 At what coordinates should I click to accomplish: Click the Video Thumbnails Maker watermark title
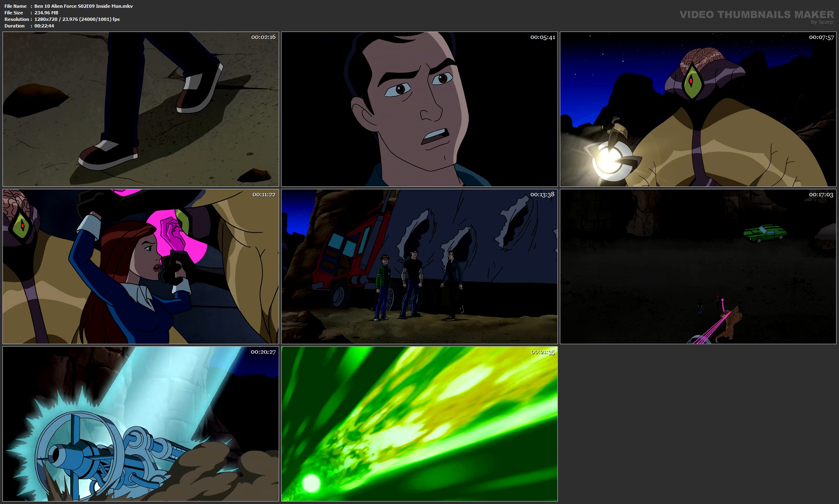coord(756,14)
